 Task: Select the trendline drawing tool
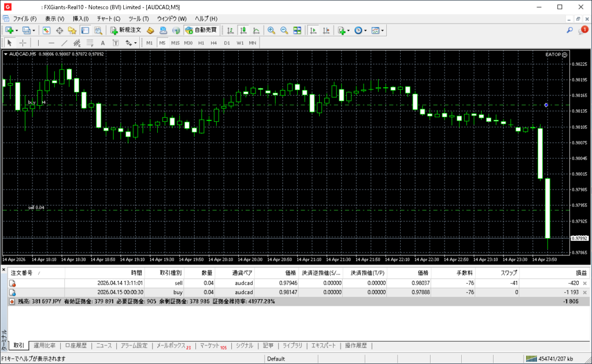[x=64, y=43]
